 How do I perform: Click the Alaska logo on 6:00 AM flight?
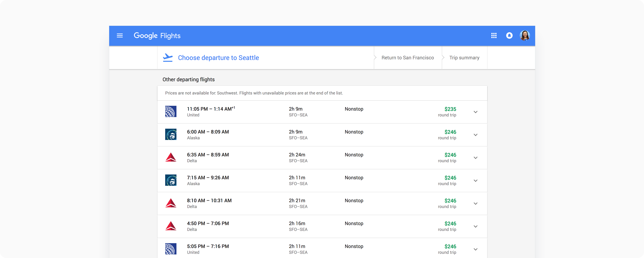tap(171, 134)
